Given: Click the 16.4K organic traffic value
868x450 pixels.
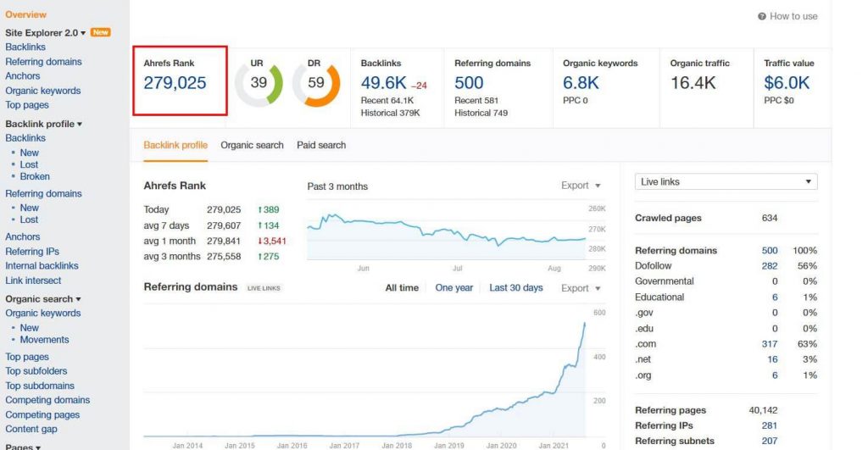Looking at the screenshot, I should pos(693,83).
